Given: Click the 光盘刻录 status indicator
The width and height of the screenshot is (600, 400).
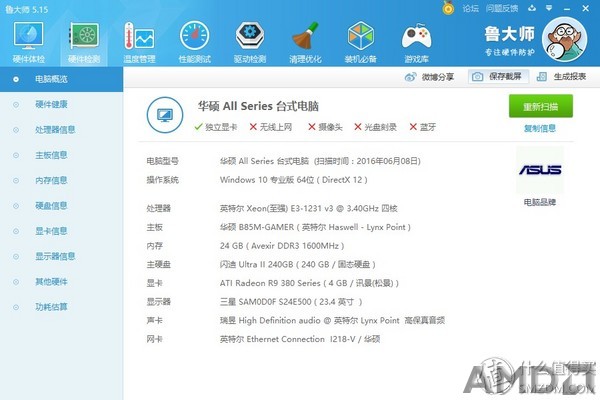Looking at the screenshot, I should coord(375,127).
